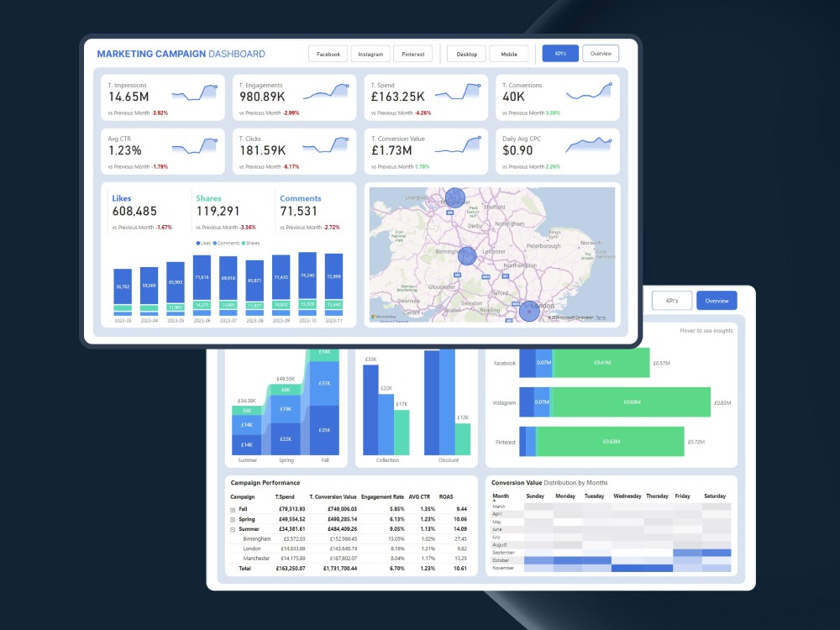Screen dimensions: 840x630
Task: Open the KPI's tab in front dashboard
Action: tap(560, 54)
